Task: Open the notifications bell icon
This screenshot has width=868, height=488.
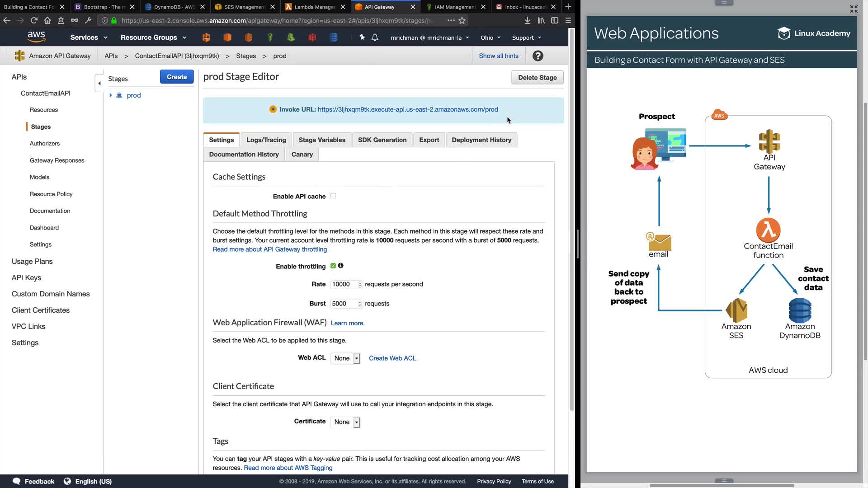Action: pos(375,38)
